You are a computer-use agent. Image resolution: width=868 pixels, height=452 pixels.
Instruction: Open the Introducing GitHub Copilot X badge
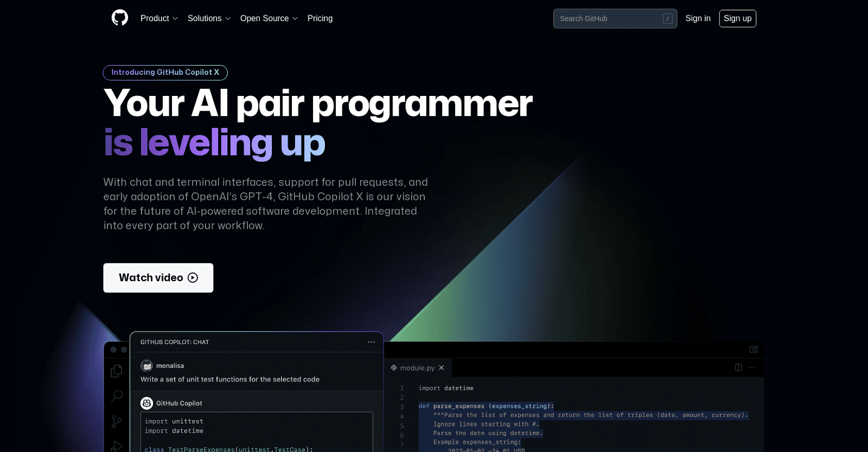pos(165,73)
